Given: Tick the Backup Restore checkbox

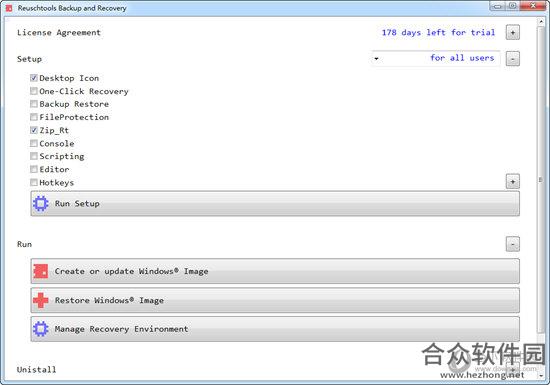Looking at the screenshot, I should [34, 104].
